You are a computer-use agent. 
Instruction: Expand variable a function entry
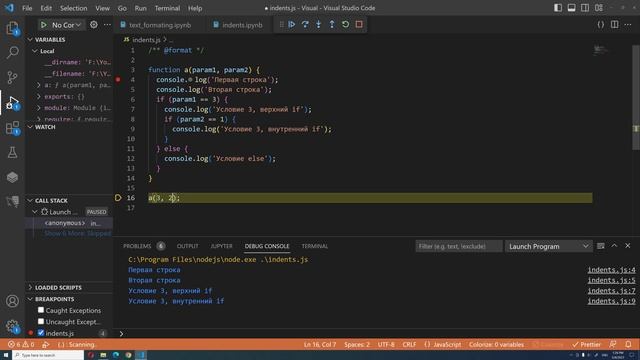38,85
